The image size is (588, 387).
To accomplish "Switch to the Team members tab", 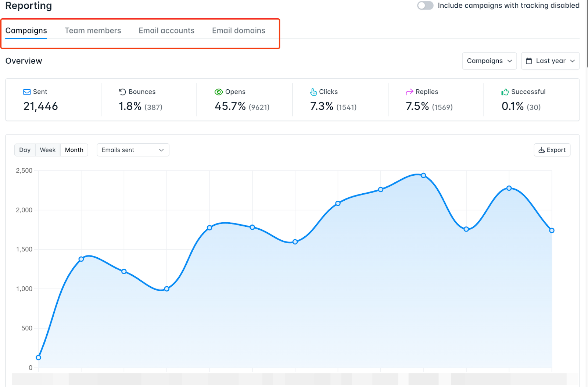I will (x=93, y=31).
